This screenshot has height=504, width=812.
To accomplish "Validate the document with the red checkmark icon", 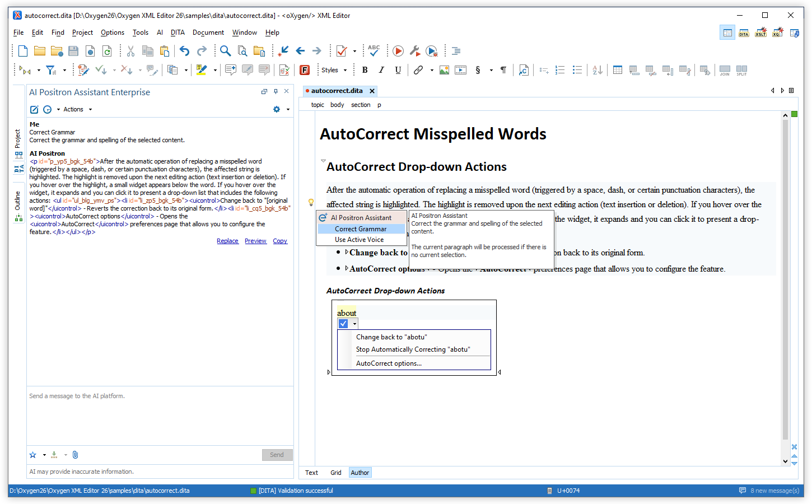I will (342, 51).
